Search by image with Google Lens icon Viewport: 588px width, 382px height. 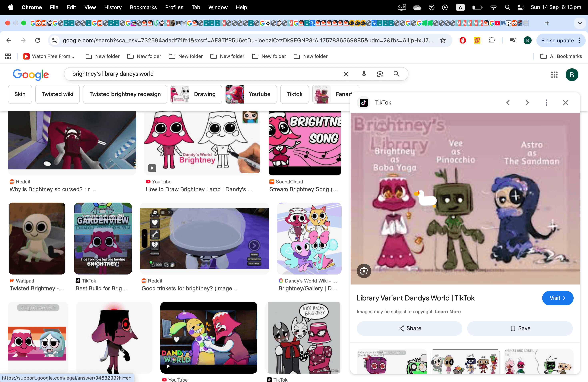pos(380,74)
